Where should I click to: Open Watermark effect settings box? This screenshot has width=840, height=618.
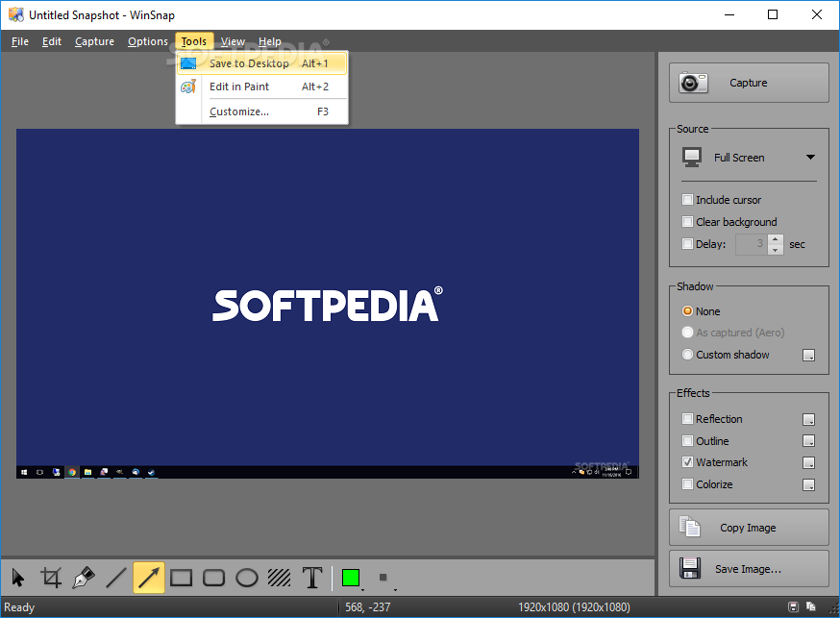pos(808,462)
